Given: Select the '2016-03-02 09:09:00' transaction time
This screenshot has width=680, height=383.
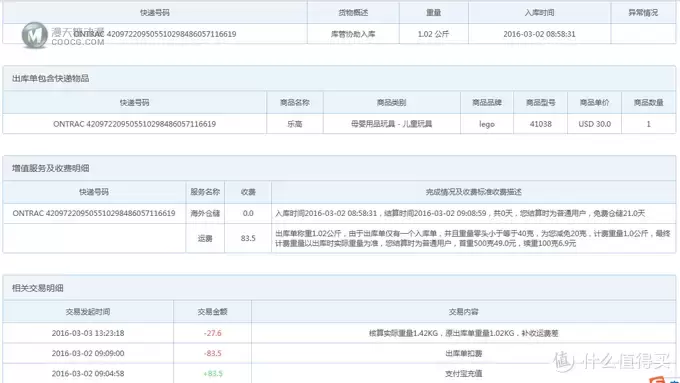Looking at the screenshot, I should pos(88,353).
